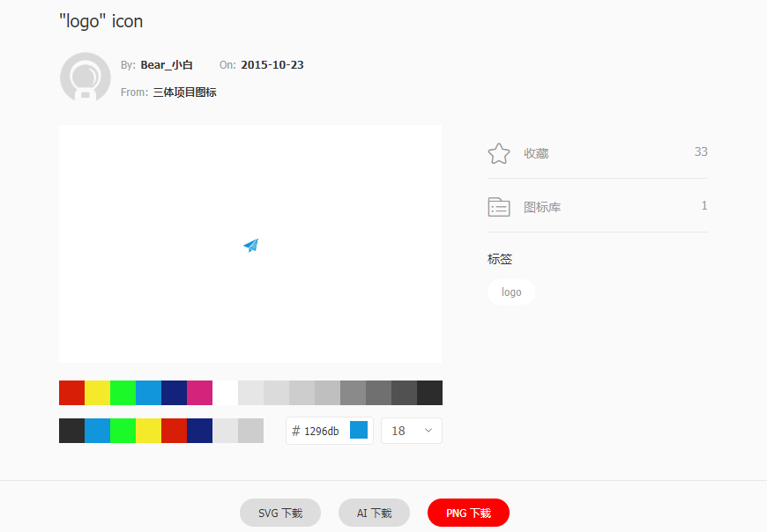Pick the red swatch in top palette row
Screen dimensions: 767x532
pos(72,393)
